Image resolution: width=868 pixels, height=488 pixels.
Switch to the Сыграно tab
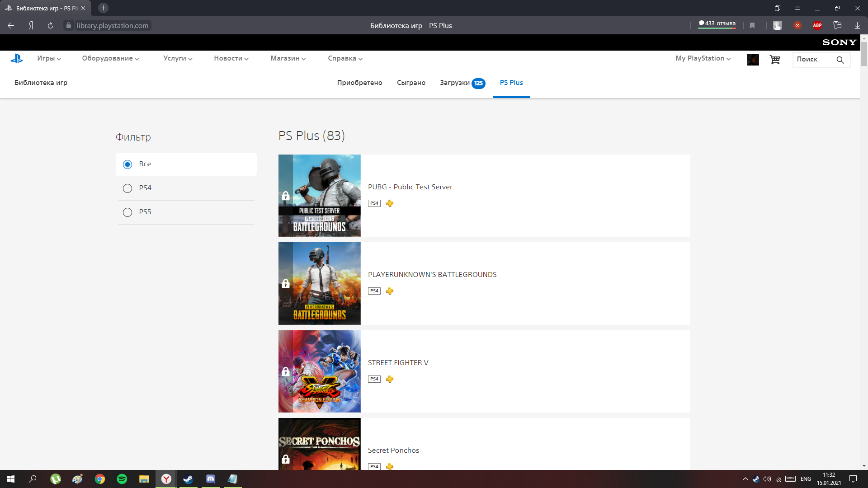[411, 83]
